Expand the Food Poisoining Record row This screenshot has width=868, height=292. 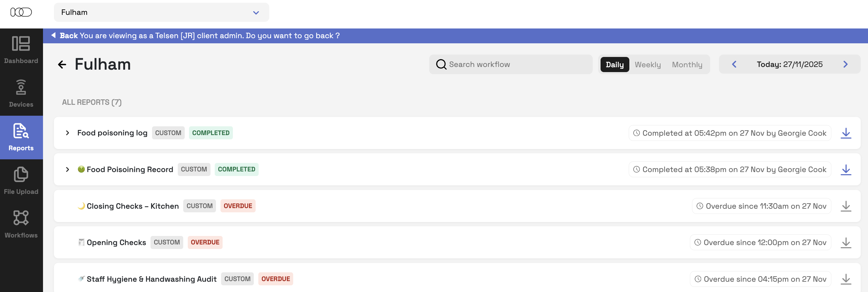[68, 169]
